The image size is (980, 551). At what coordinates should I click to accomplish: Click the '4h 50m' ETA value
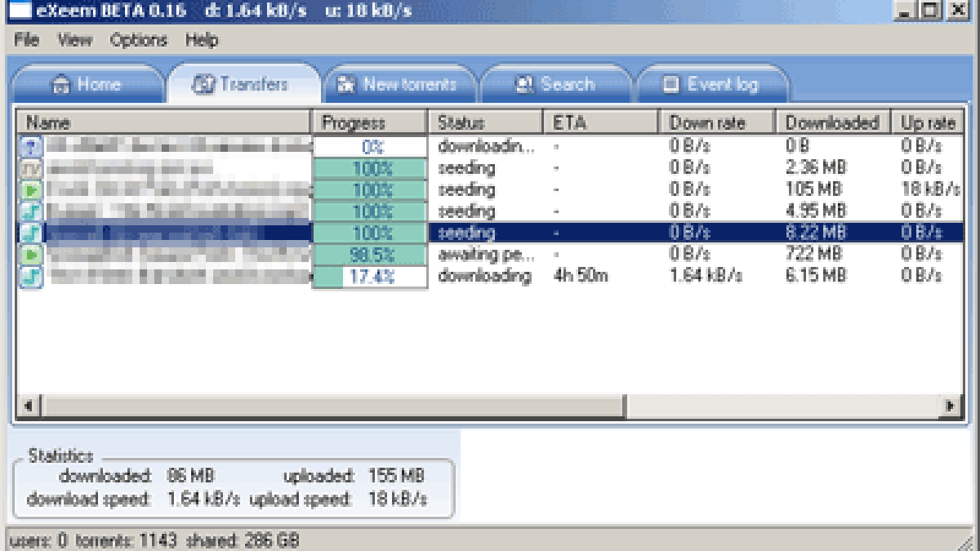click(x=581, y=276)
